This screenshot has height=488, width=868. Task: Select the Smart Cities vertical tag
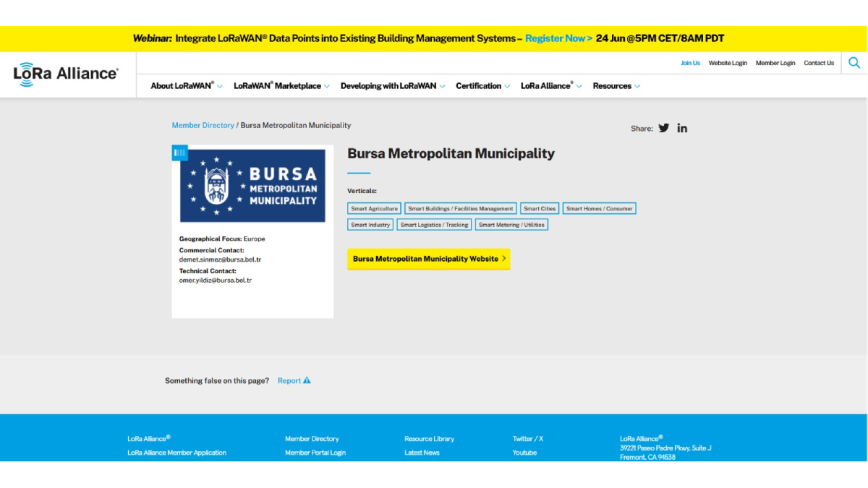540,208
